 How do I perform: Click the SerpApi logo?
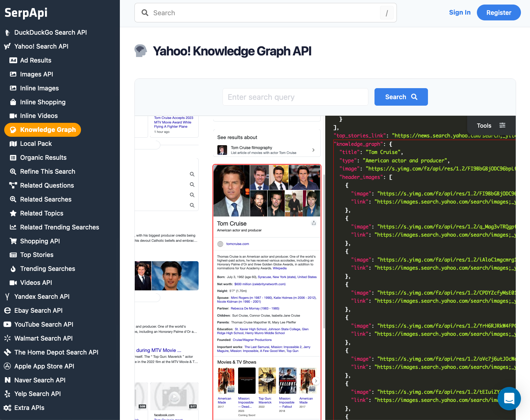pyautogui.click(x=26, y=13)
